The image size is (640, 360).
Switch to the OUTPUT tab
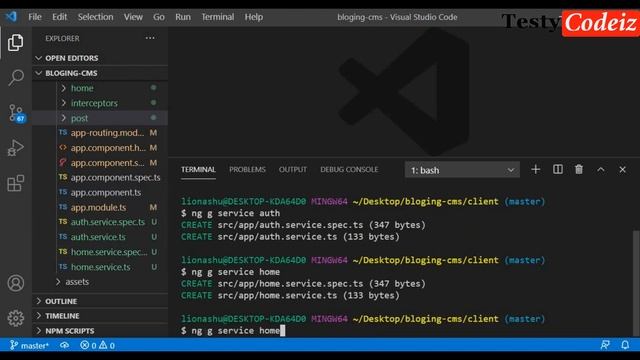293,170
